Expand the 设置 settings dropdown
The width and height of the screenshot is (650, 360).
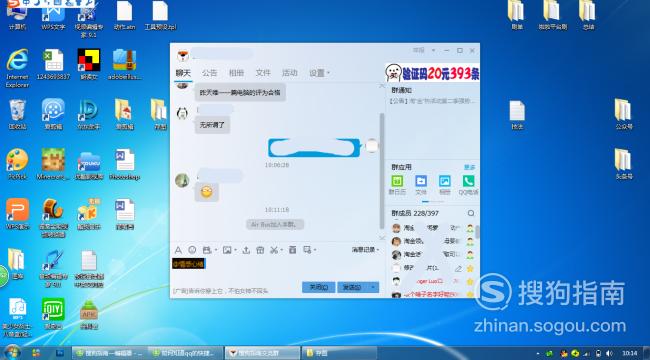319,73
